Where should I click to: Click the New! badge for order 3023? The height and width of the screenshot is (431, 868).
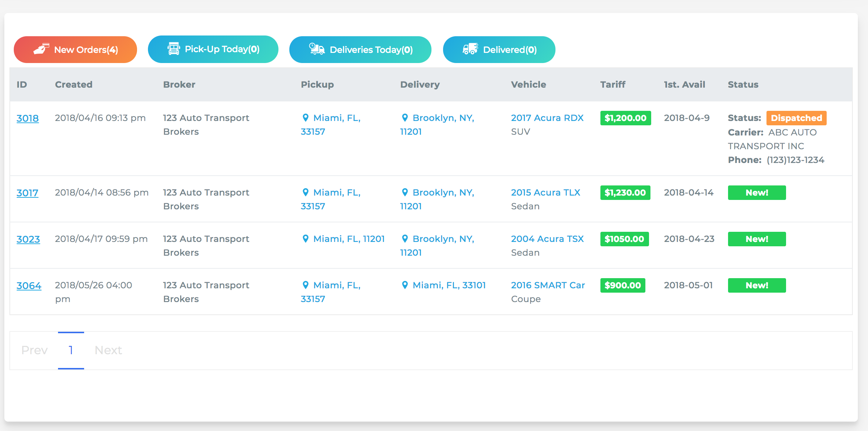757,239
